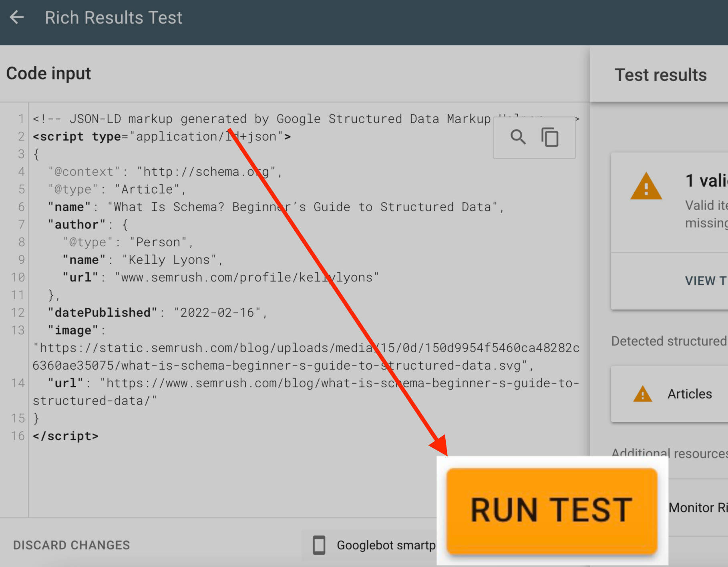The width and height of the screenshot is (728, 567).
Task: Click the copy code icon
Action: [x=549, y=137]
